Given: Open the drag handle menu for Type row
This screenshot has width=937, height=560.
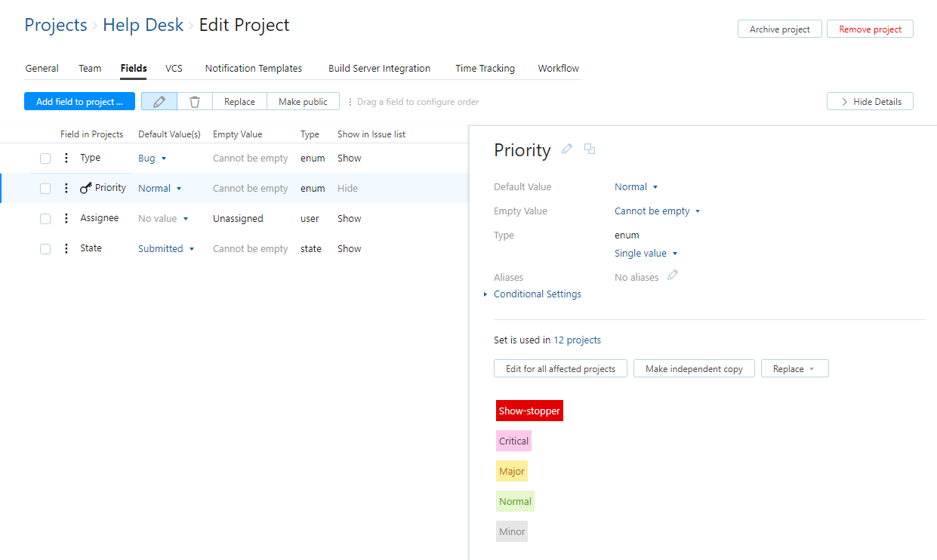Looking at the screenshot, I should pyautogui.click(x=66, y=158).
